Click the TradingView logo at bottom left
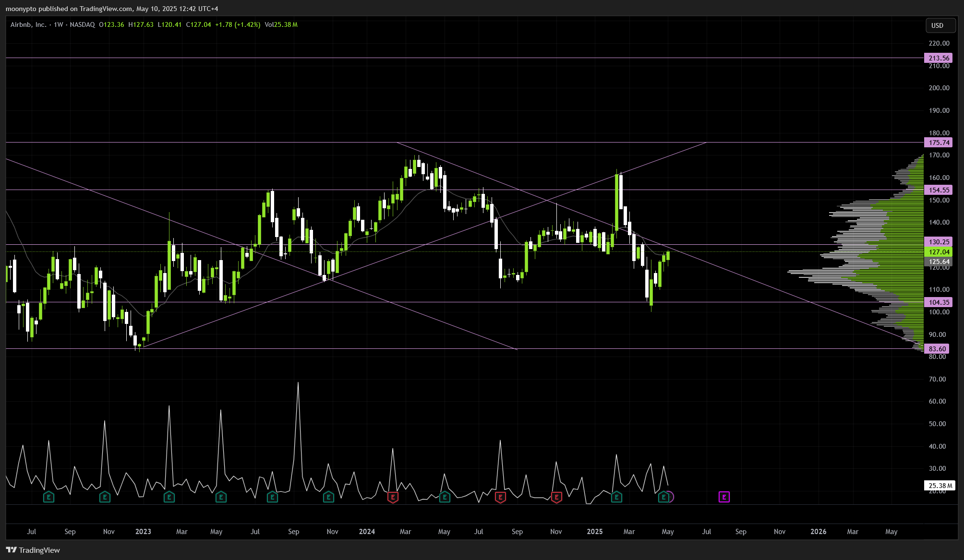 click(33, 550)
